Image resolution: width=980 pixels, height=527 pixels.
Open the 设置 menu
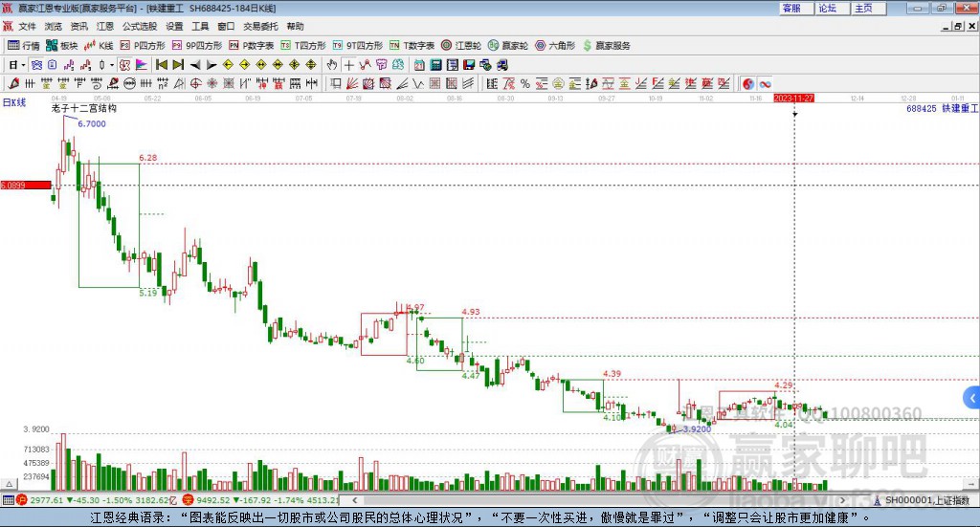click(x=174, y=26)
